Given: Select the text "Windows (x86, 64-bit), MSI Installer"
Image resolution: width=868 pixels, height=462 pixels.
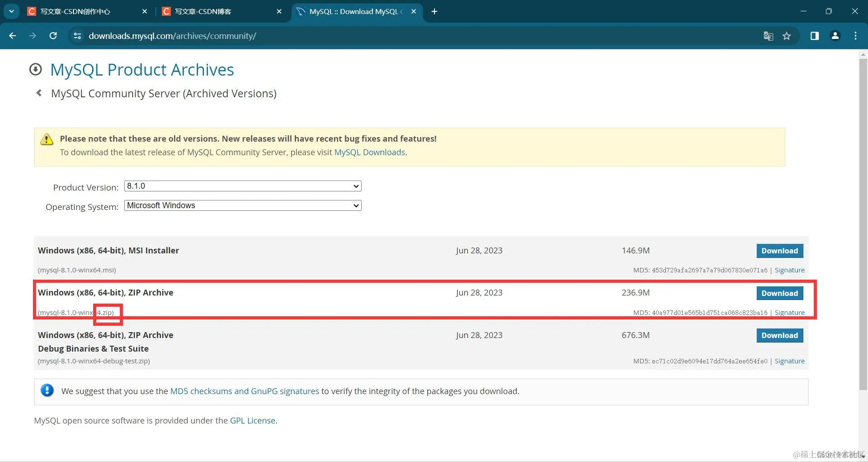Looking at the screenshot, I should pyautogui.click(x=108, y=251).
